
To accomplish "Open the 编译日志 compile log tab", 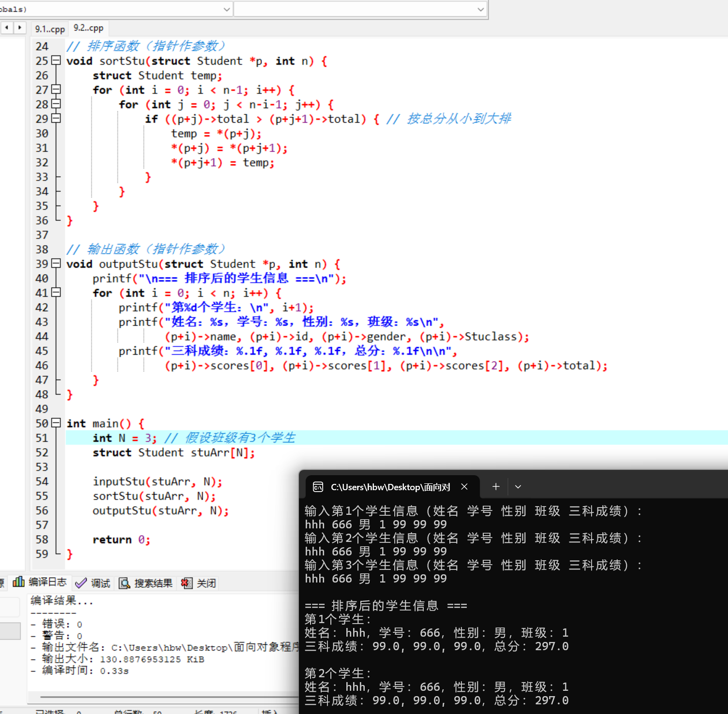I will [x=40, y=583].
